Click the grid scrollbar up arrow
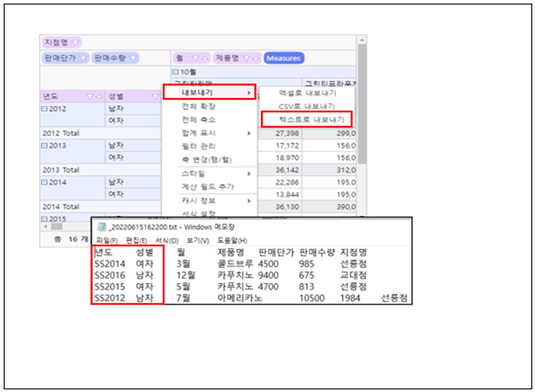 [x=362, y=40]
